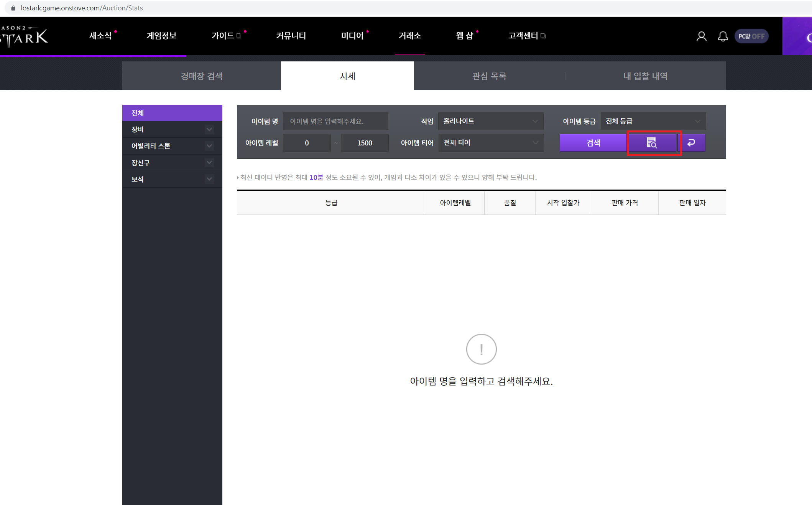This screenshot has width=812, height=505.
Task: Click the lock icon in address bar
Action: click(x=13, y=8)
